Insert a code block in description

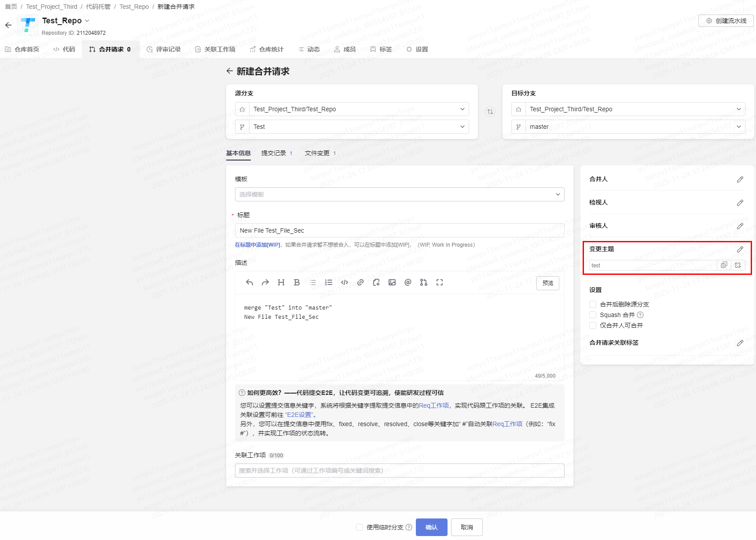coord(345,283)
